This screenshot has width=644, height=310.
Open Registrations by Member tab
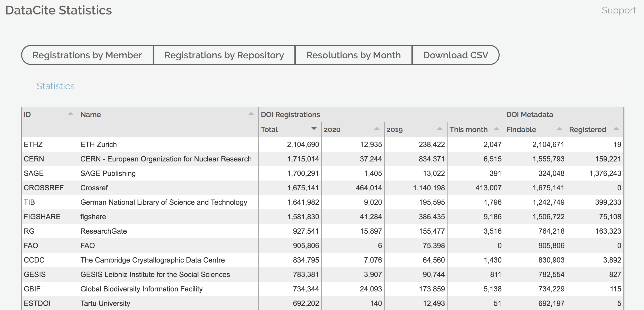click(87, 55)
